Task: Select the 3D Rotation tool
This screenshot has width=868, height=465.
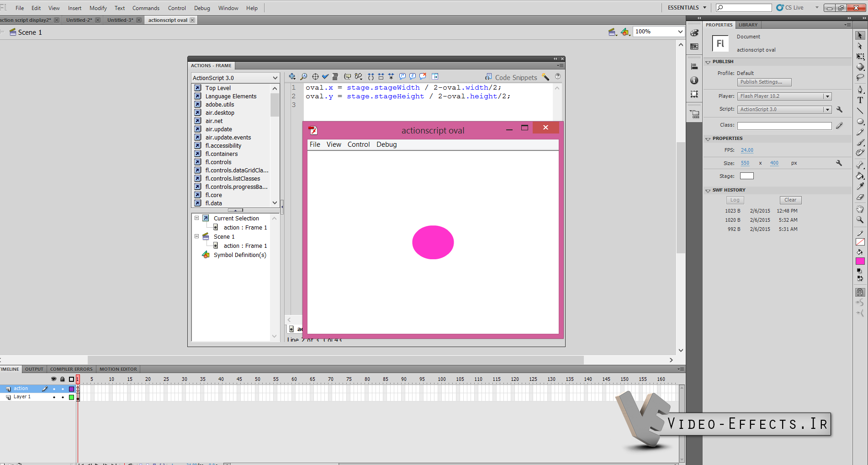Action: tap(860, 67)
